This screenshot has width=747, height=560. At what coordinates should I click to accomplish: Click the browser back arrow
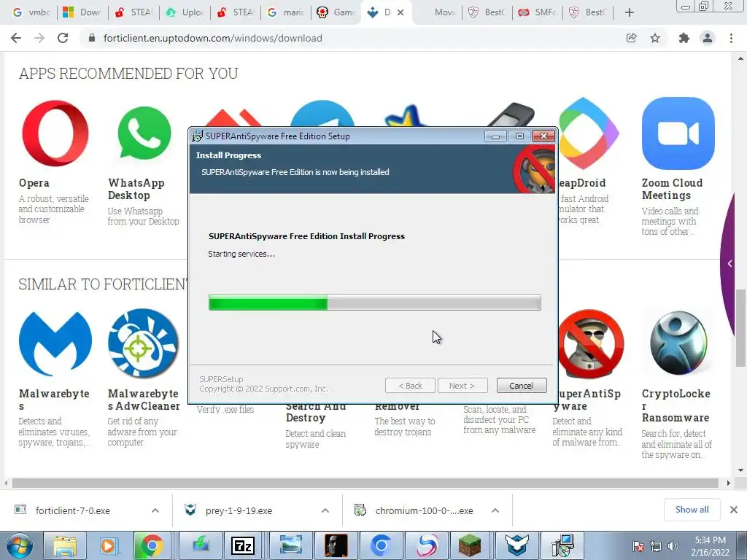16,38
